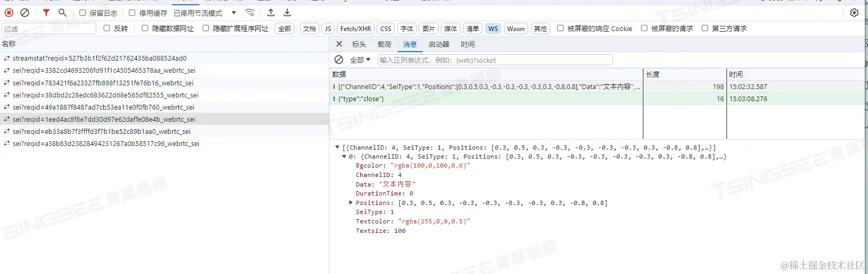Image resolution: width=868 pixels, height=274 pixels.
Task: Select the sei?reqid=783421f6a23327 request
Action: pyautogui.click(x=164, y=83)
